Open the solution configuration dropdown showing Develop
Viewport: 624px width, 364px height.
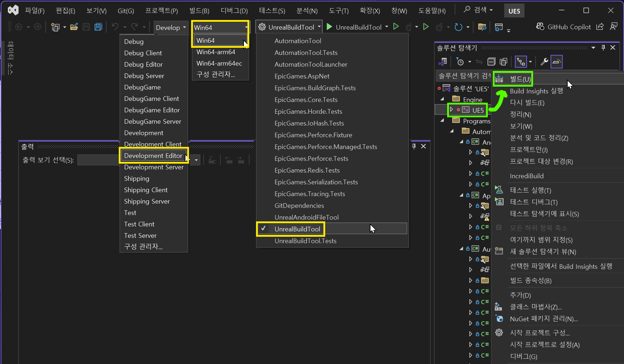pos(171,27)
